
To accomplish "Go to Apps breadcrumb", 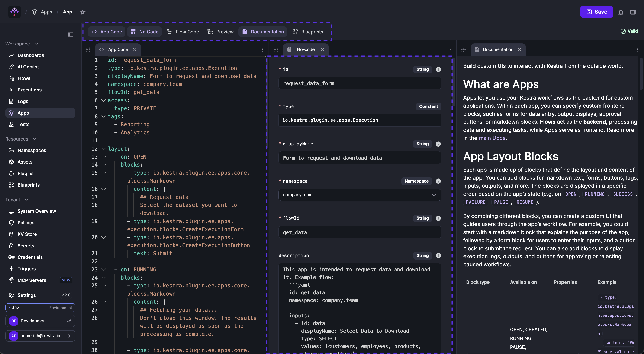I will 42,12.
